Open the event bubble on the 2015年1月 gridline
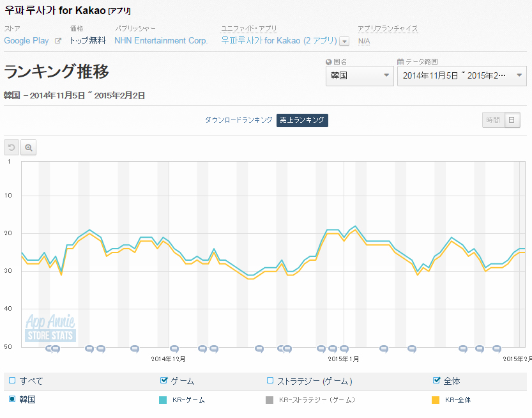532x418 pixels. click(344, 348)
